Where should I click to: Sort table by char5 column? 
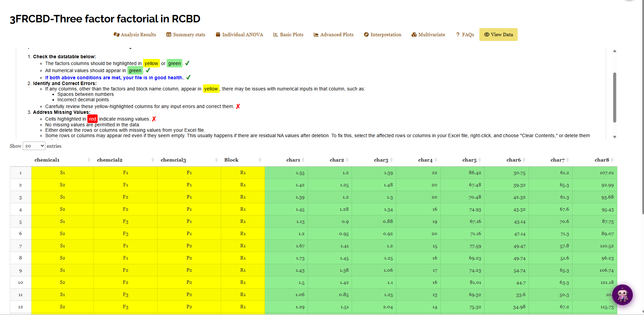click(x=469, y=160)
